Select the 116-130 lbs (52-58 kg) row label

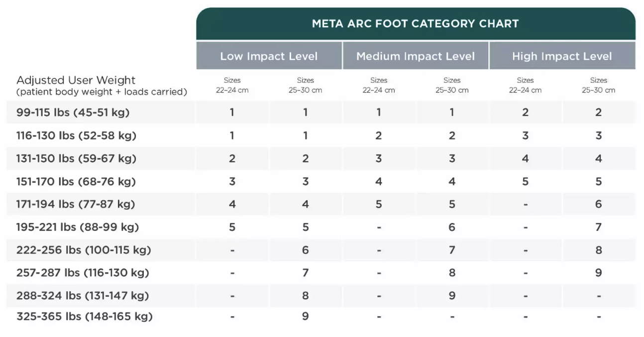point(76,135)
